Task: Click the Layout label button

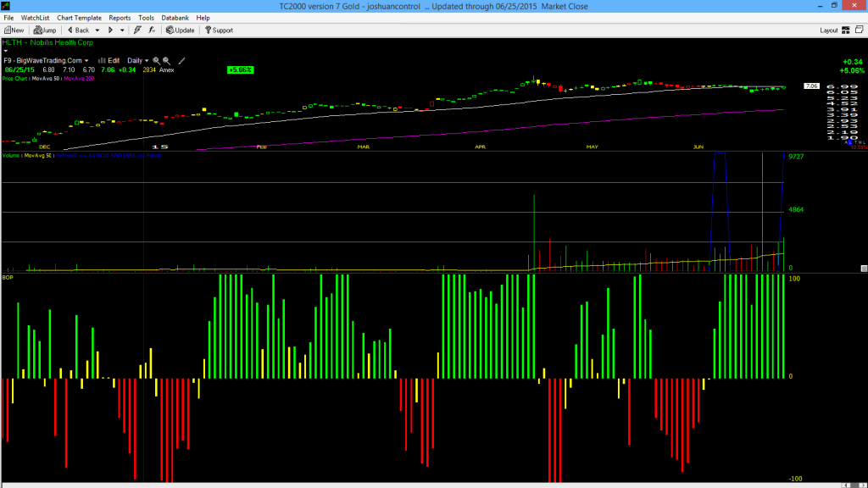Action: point(829,30)
